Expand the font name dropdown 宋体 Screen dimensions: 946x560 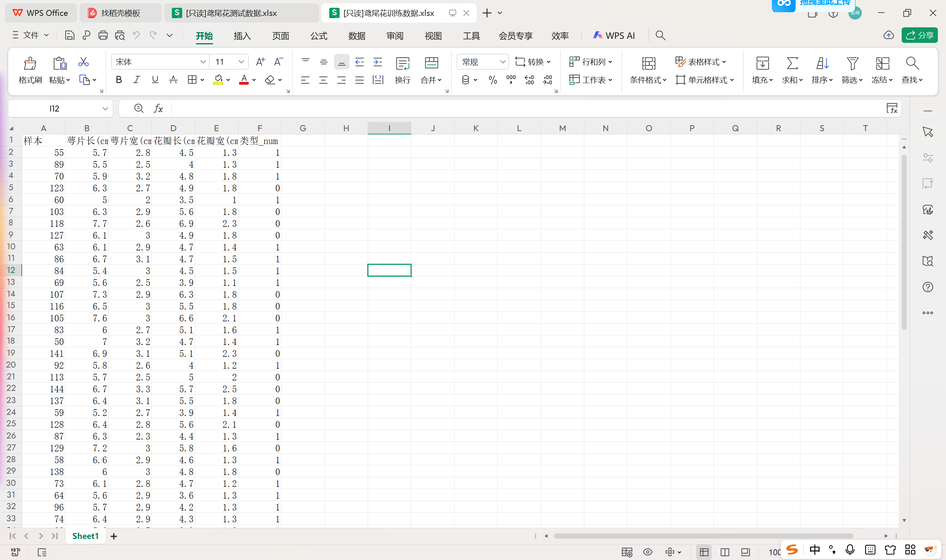pos(203,62)
